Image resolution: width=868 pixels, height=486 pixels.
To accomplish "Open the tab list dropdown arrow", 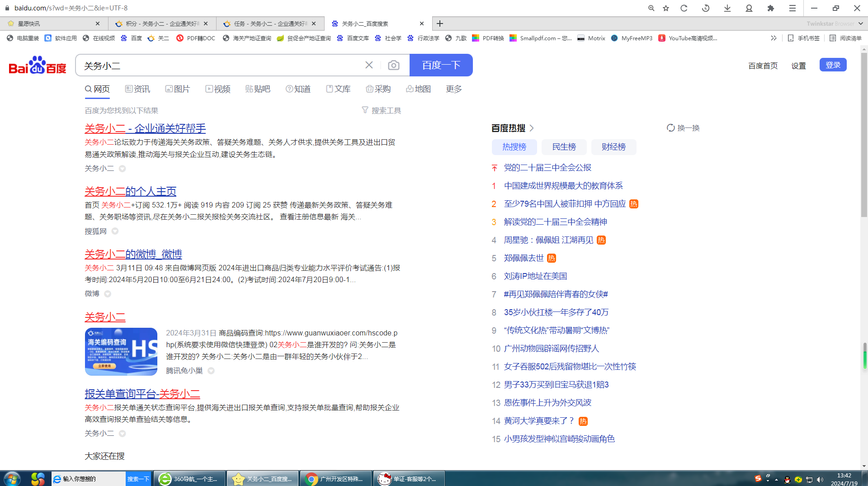I will 860,24.
